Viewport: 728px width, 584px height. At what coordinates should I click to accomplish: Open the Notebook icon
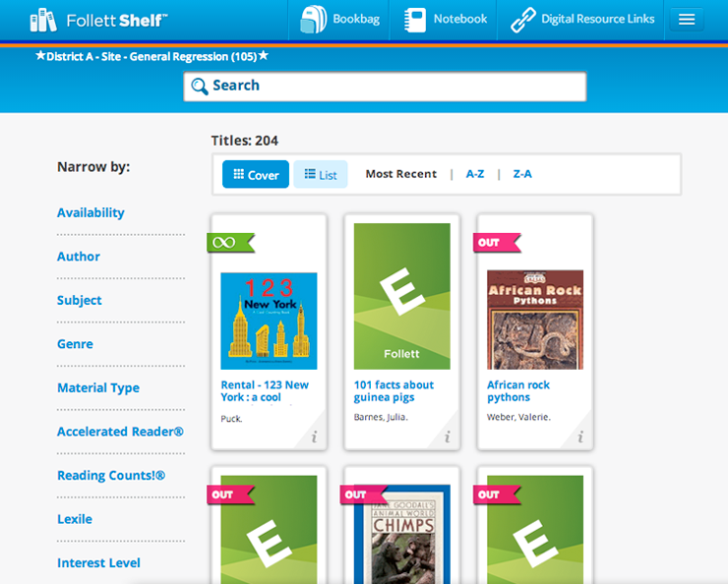coord(414,20)
